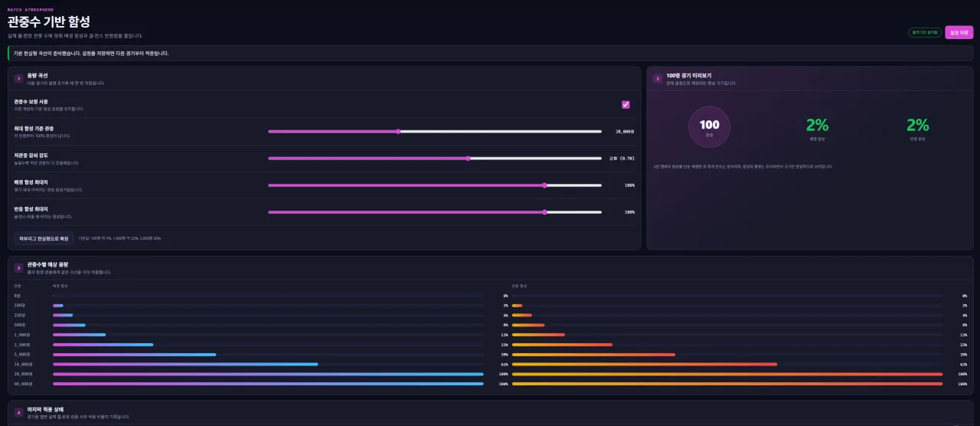Click the 하부리그 현실형으로 복원 restore button
The height and width of the screenshot is (426, 980).
tap(44, 238)
